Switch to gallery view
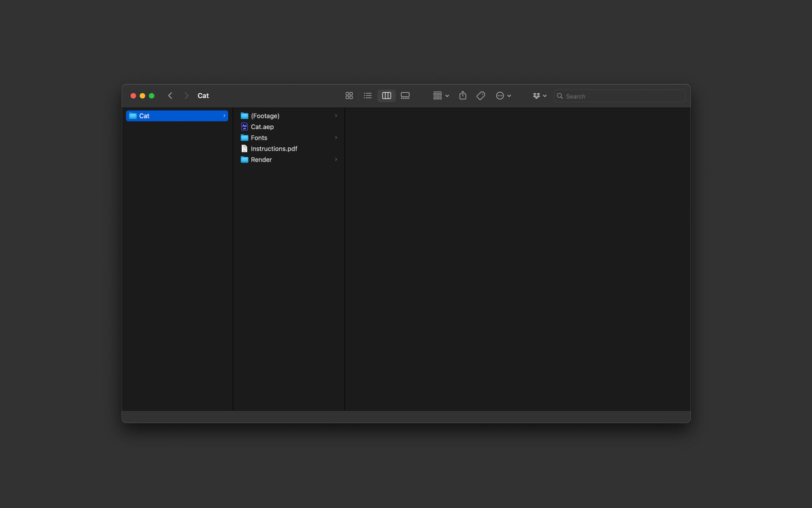Screen dimensions: 812x508 pyautogui.click(x=405, y=96)
